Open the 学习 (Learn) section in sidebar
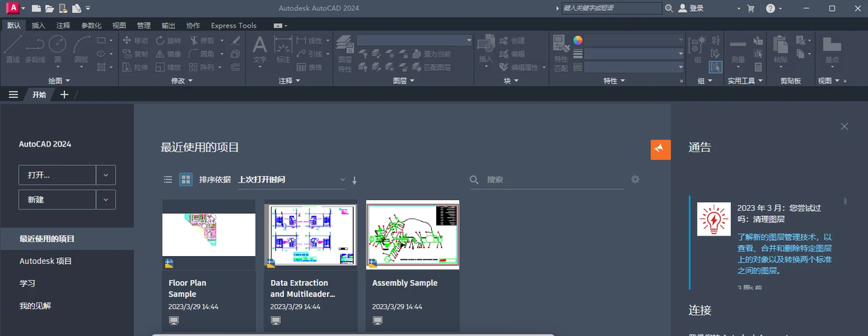Viewport: 868px width, 336px height. [28, 283]
